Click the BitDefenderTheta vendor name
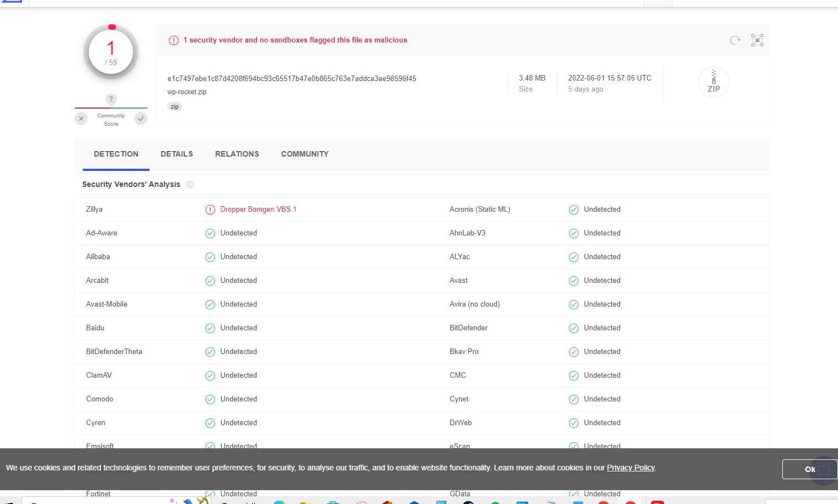Viewport: 838px width, 504px height. coord(114,352)
